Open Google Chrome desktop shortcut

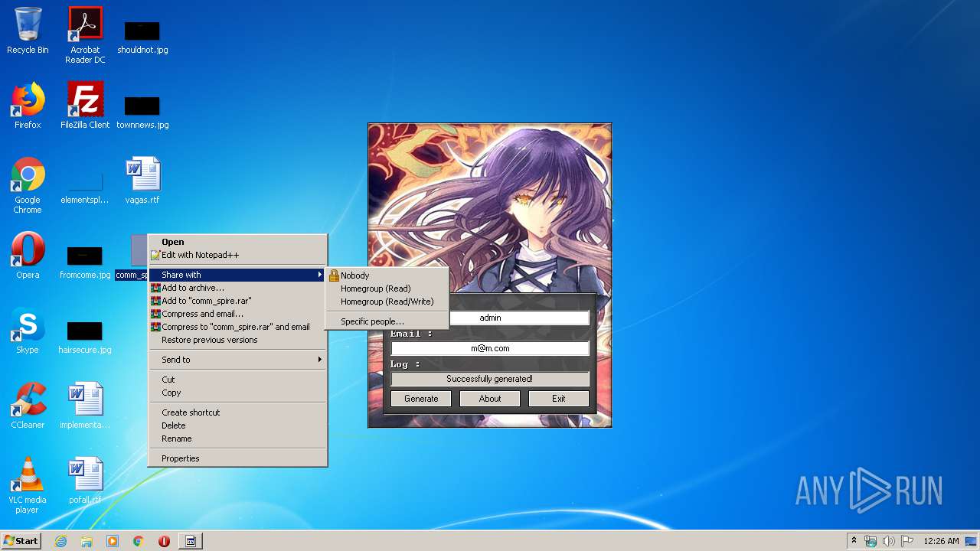pyautogui.click(x=28, y=185)
